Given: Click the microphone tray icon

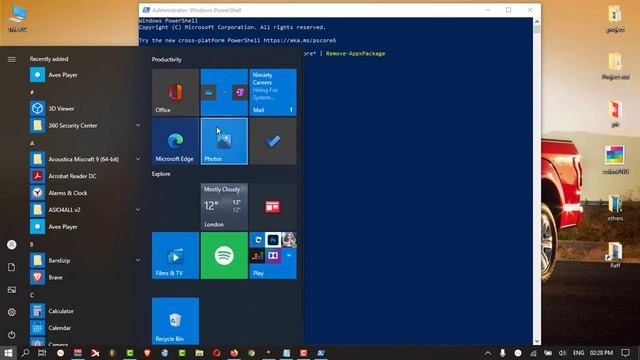Looking at the screenshot, I should pyautogui.click(x=502, y=353).
